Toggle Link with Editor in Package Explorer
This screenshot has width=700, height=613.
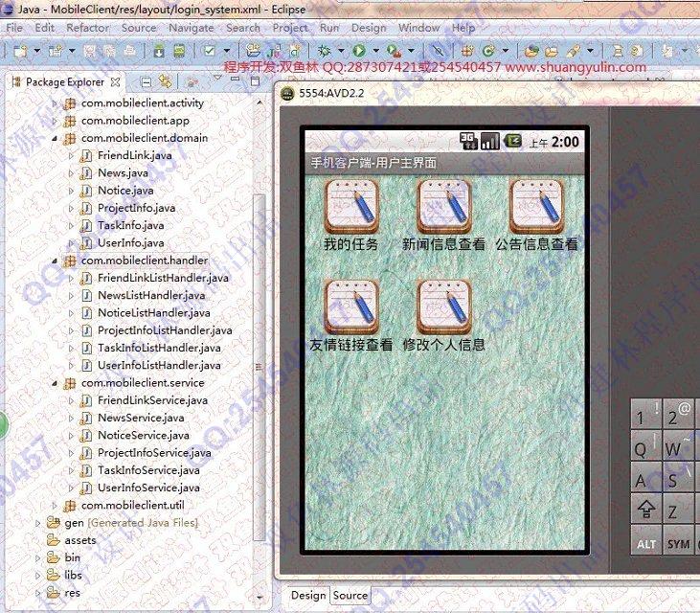166,82
